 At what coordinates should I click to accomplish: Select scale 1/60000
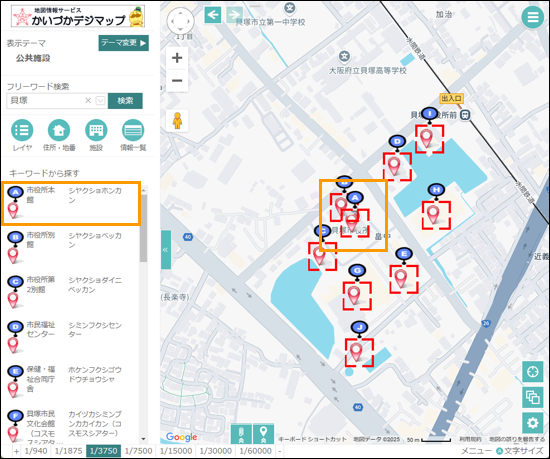[255, 451]
